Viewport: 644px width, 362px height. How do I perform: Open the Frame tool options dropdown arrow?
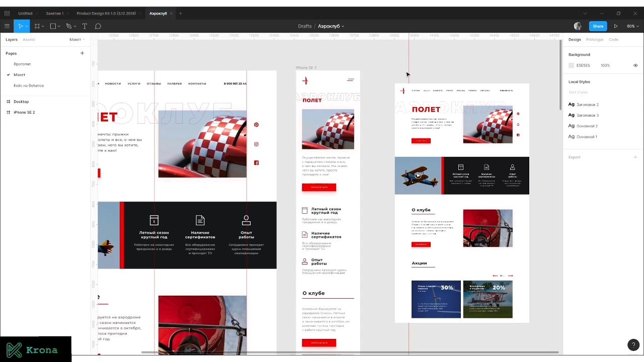[x=43, y=26]
